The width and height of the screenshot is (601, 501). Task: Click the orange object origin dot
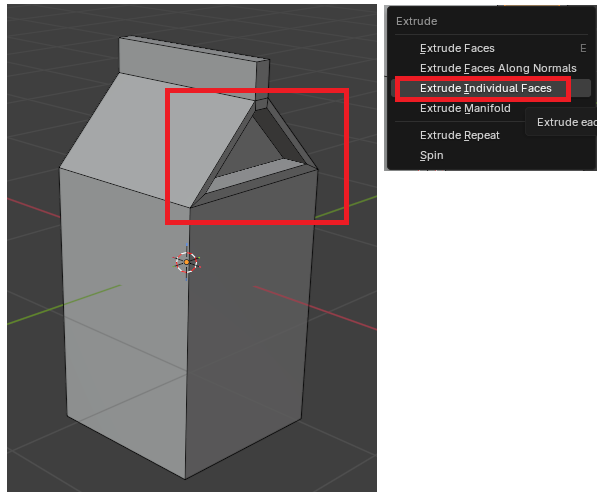pos(187,262)
